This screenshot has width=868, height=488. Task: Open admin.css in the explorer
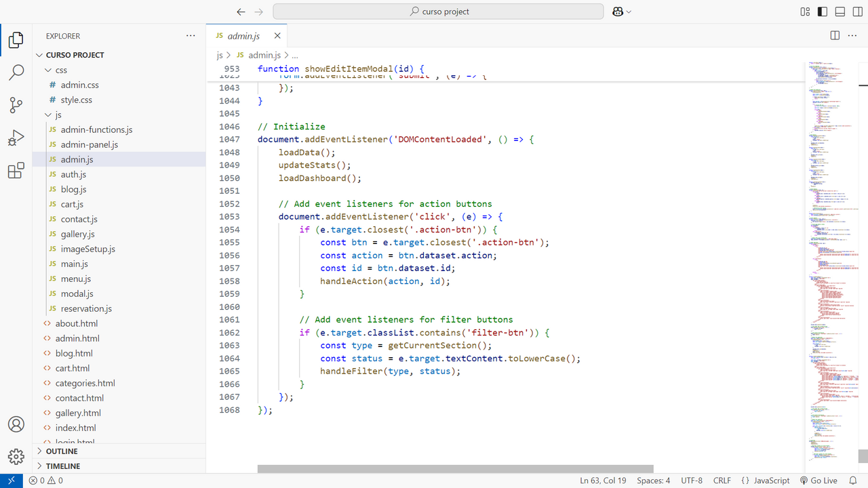coord(119,85)
